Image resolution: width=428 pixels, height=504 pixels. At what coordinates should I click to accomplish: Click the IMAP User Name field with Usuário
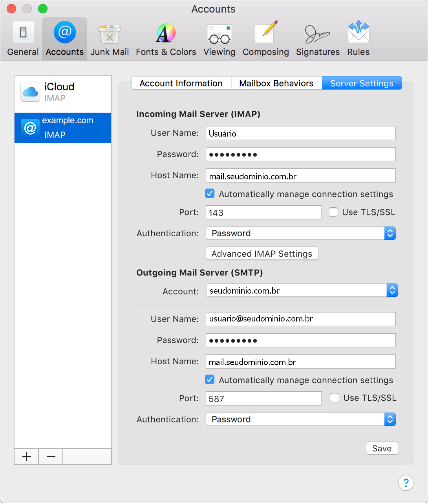tap(301, 133)
